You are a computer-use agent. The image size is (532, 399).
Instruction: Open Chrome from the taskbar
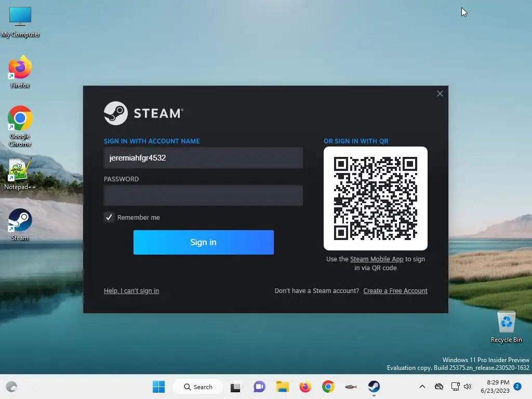click(328, 387)
